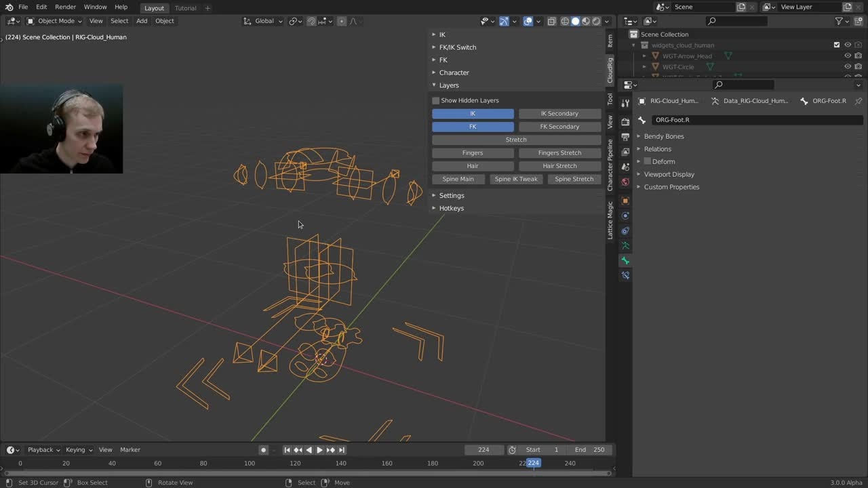Switch to the Tutorial workspace tab
This screenshot has width=868, height=488.
[185, 8]
